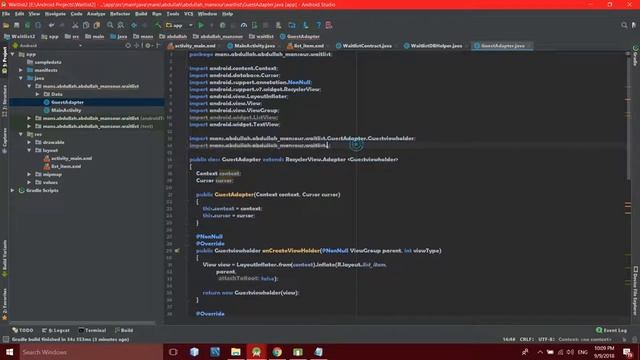The height and width of the screenshot is (360, 640).
Task: Open the Terminal tool window
Action: click(x=92, y=330)
